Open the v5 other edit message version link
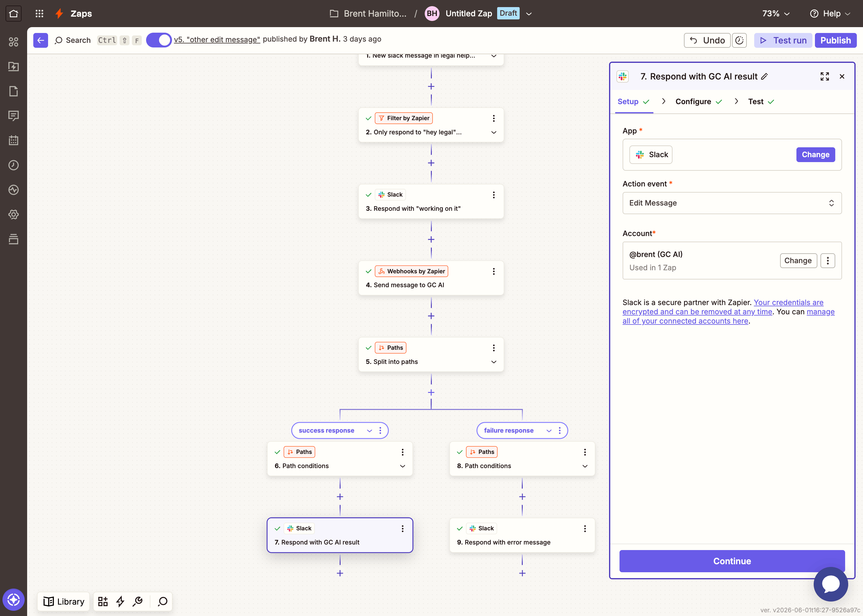The height and width of the screenshot is (616, 863). 217,39
